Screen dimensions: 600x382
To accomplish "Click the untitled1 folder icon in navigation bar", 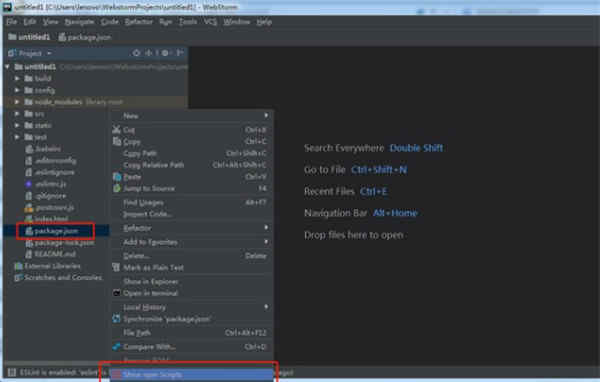I will tap(12, 37).
